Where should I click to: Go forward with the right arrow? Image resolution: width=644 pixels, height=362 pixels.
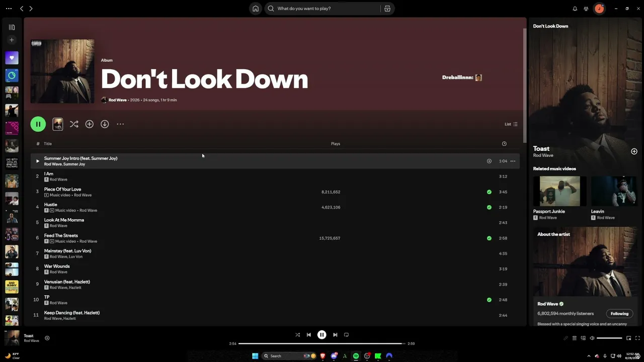click(31, 9)
